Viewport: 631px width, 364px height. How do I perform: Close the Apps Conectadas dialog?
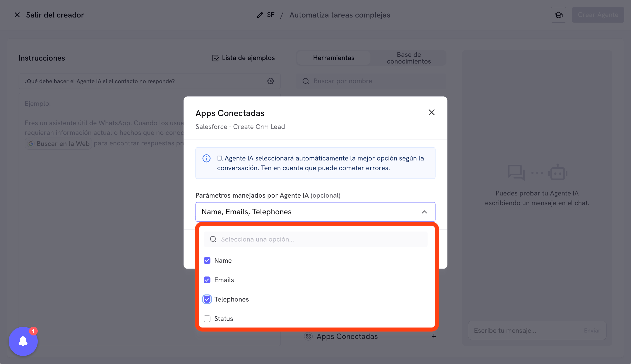pos(431,112)
